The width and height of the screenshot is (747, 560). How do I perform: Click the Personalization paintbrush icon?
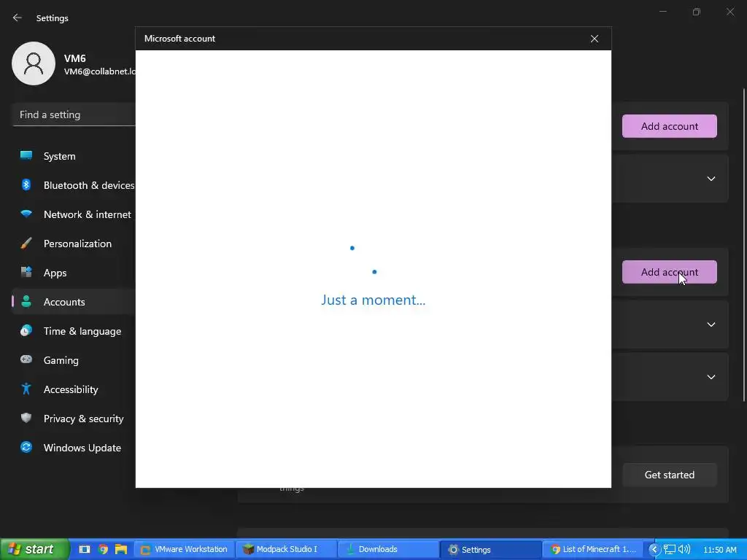point(26,244)
